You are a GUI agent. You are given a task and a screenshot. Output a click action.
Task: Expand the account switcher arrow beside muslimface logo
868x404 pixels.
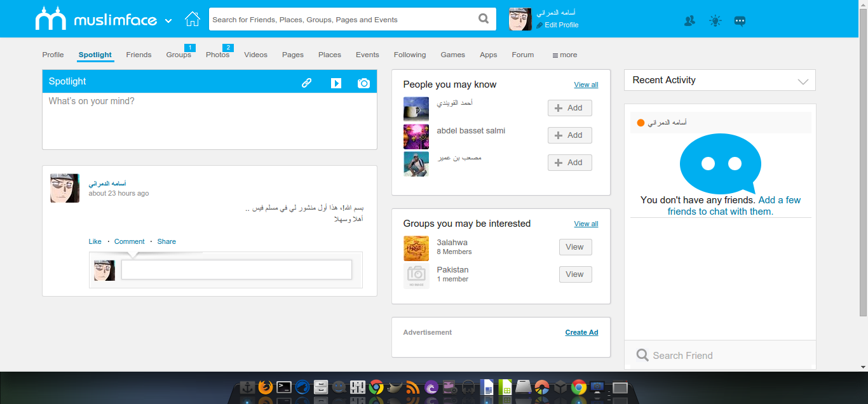168,20
